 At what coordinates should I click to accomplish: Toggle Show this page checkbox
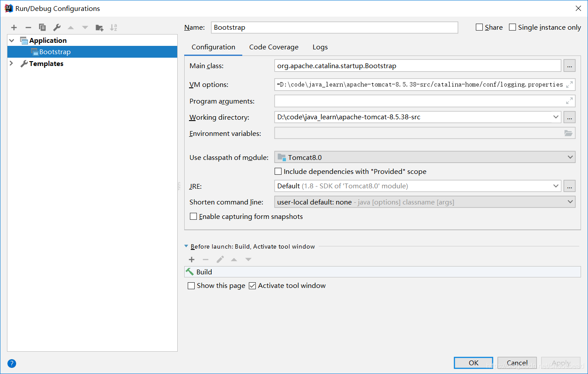coord(191,286)
